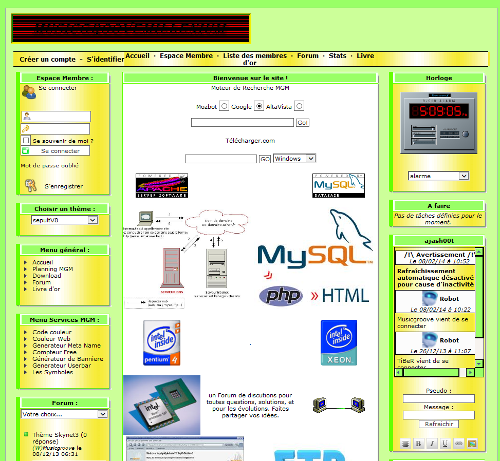Open the Forum Votre choix dropdown
The width and height of the screenshot is (500, 461).
point(64,414)
